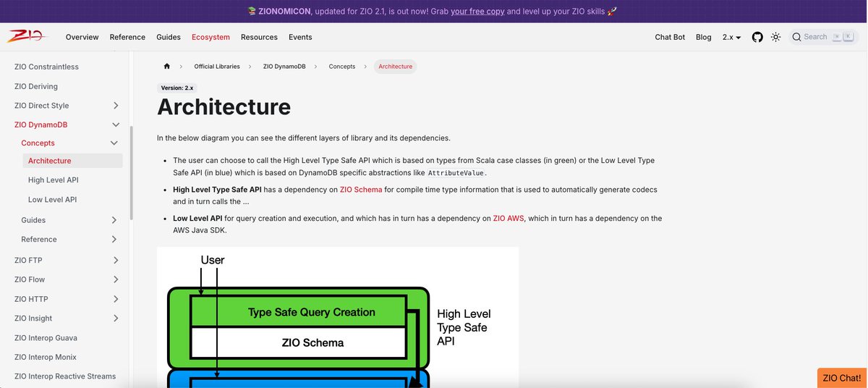Expand ZIO Insight chevron
The width and height of the screenshot is (868, 388).
point(116,319)
